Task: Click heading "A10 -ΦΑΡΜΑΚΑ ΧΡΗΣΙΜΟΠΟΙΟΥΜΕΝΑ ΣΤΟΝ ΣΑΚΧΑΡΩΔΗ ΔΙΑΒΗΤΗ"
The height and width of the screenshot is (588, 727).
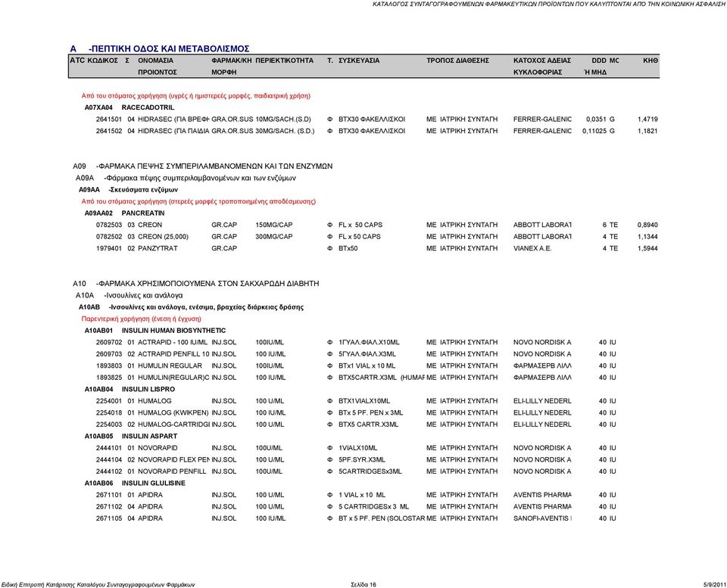Action: 195,284
